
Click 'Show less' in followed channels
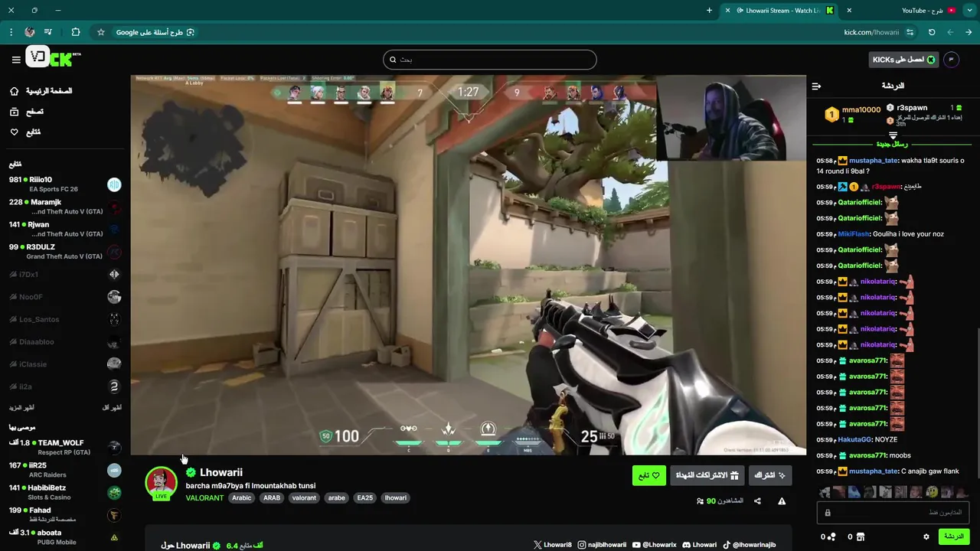point(112,408)
